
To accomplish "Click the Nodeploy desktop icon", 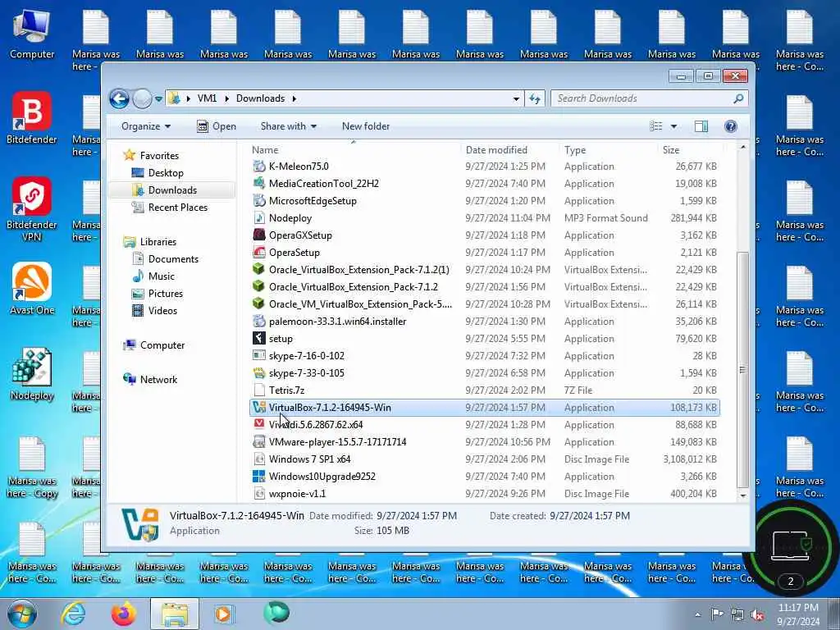I will (32, 374).
